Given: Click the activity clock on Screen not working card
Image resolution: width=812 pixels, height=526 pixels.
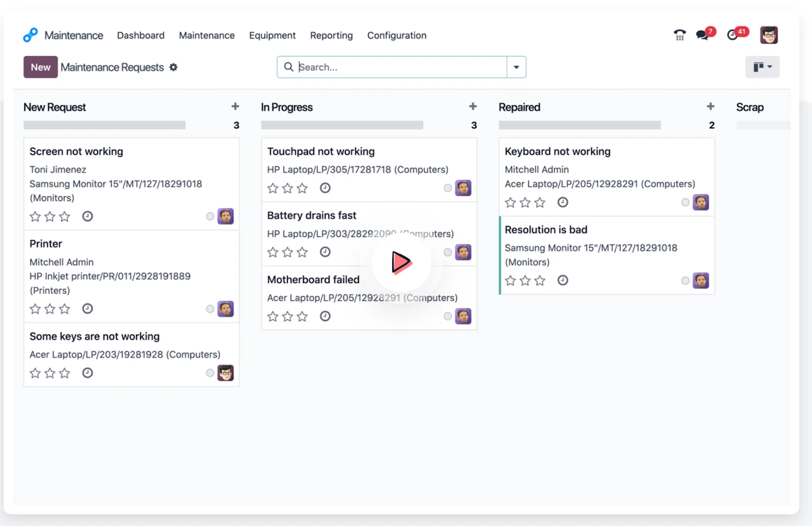Looking at the screenshot, I should 88,217.
